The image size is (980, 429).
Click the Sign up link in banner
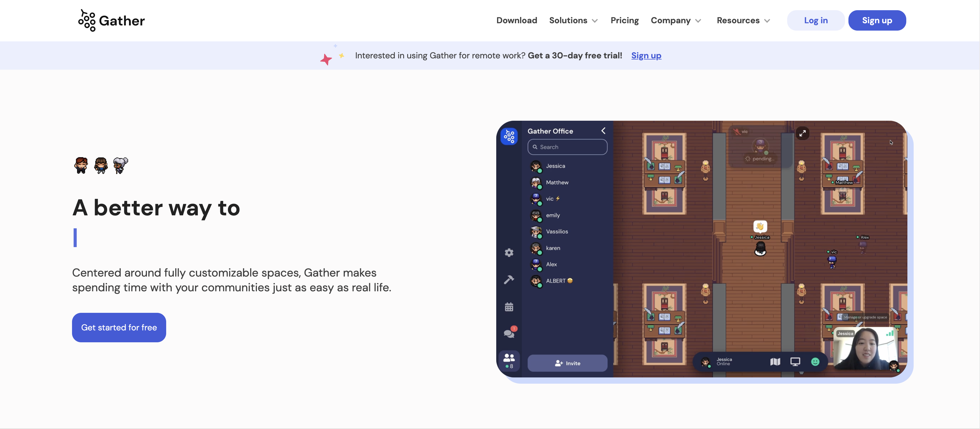646,56
